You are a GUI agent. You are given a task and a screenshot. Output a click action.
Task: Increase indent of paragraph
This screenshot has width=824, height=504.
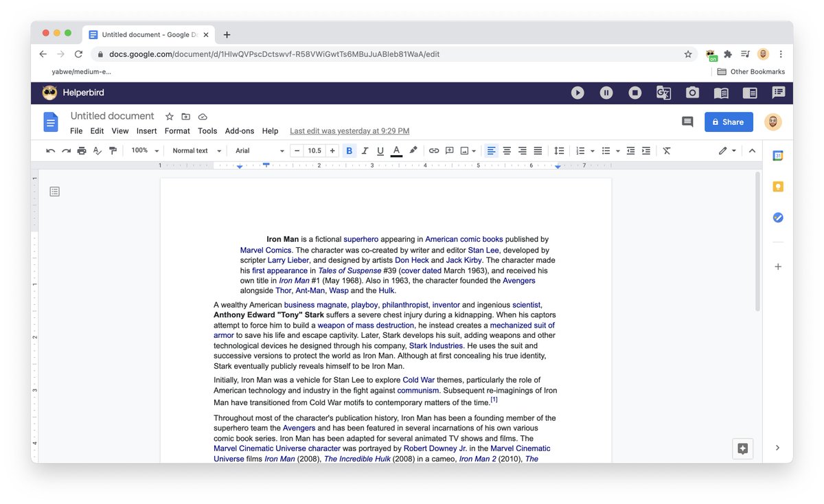point(646,151)
